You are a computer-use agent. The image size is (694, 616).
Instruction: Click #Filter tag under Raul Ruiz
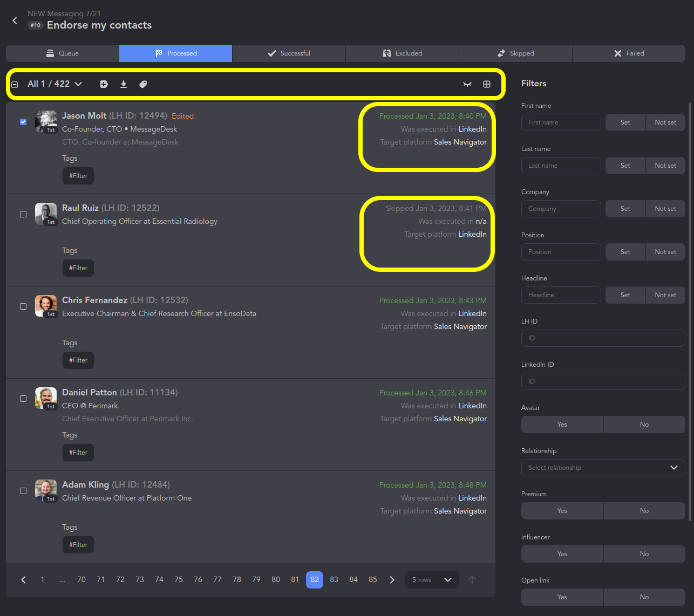(x=78, y=268)
